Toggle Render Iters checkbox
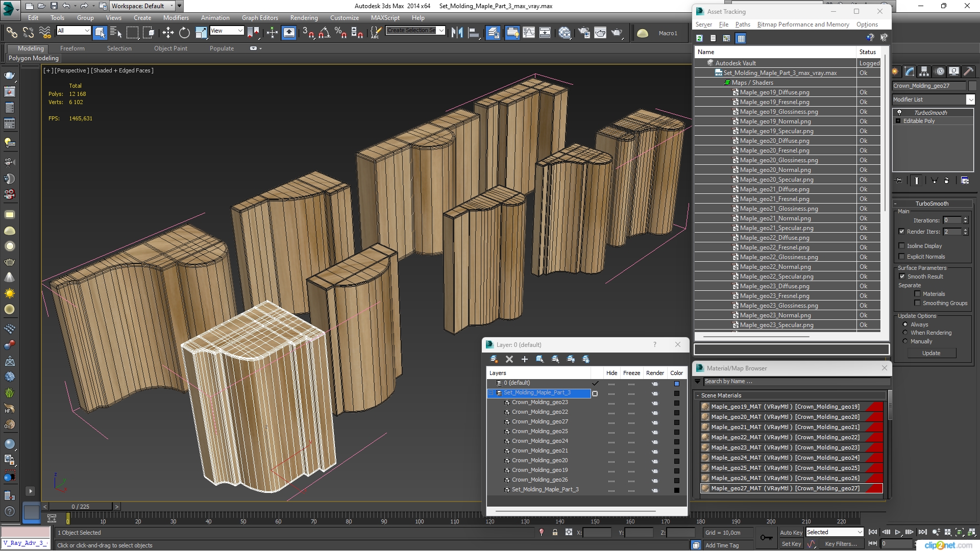This screenshot has width=980, height=551. (x=901, y=232)
